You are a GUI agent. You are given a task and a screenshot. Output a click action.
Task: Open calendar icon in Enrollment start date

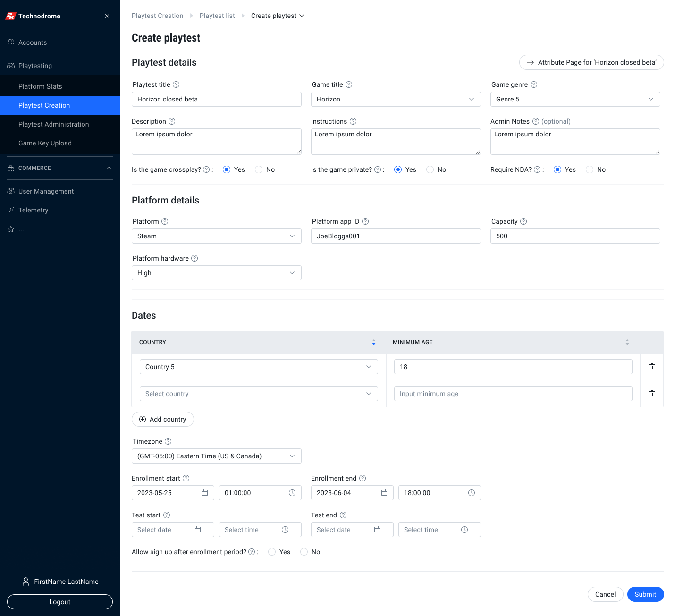tap(205, 493)
